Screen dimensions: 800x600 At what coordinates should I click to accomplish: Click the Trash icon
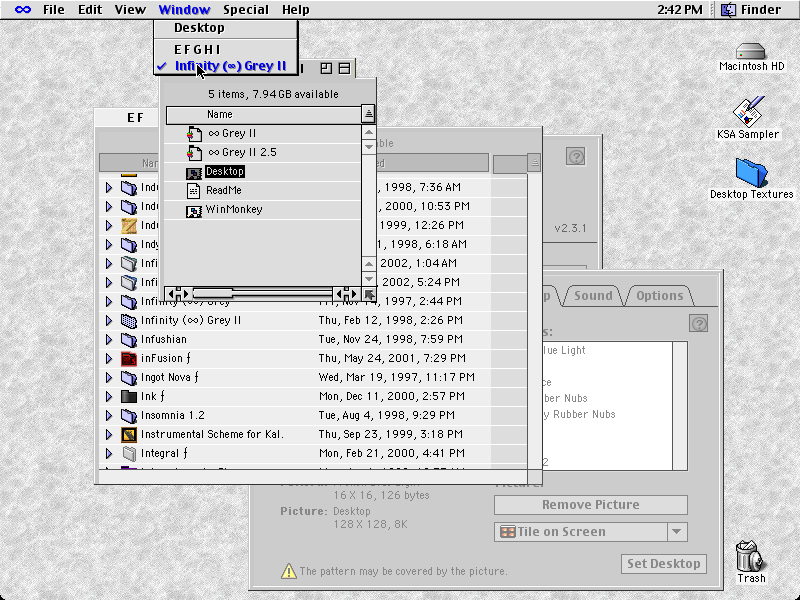[x=751, y=556]
